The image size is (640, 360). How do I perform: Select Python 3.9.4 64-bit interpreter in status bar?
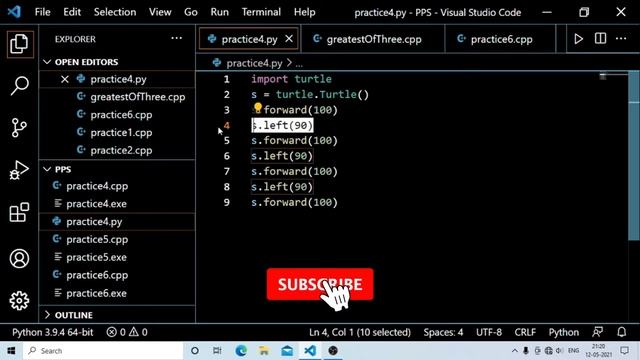coord(53,332)
